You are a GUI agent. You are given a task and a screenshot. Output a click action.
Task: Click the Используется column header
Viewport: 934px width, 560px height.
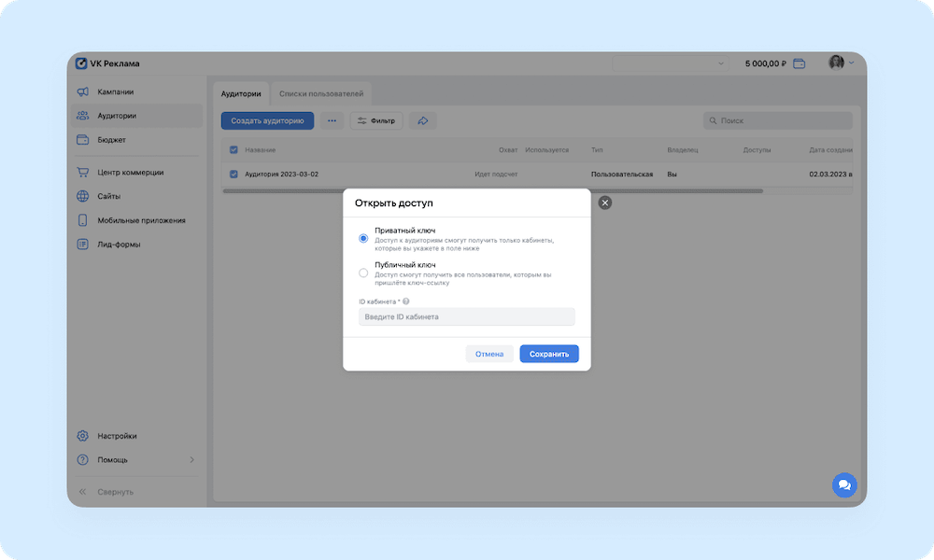coord(546,150)
